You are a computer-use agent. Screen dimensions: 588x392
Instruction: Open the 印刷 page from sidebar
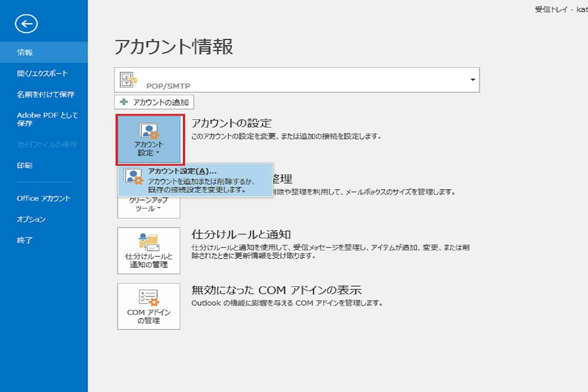(x=25, y=165)
